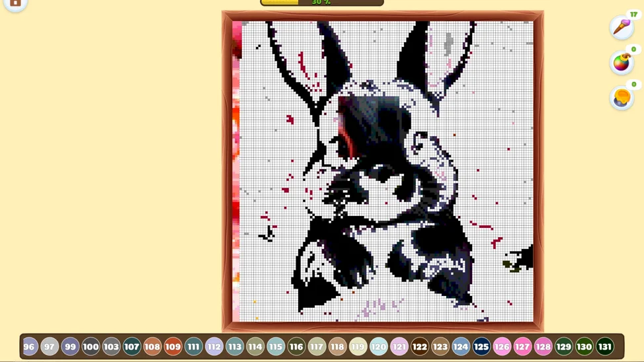Click the home button in top-left corner
644x362 pixels.
click(x=15, y=4)
